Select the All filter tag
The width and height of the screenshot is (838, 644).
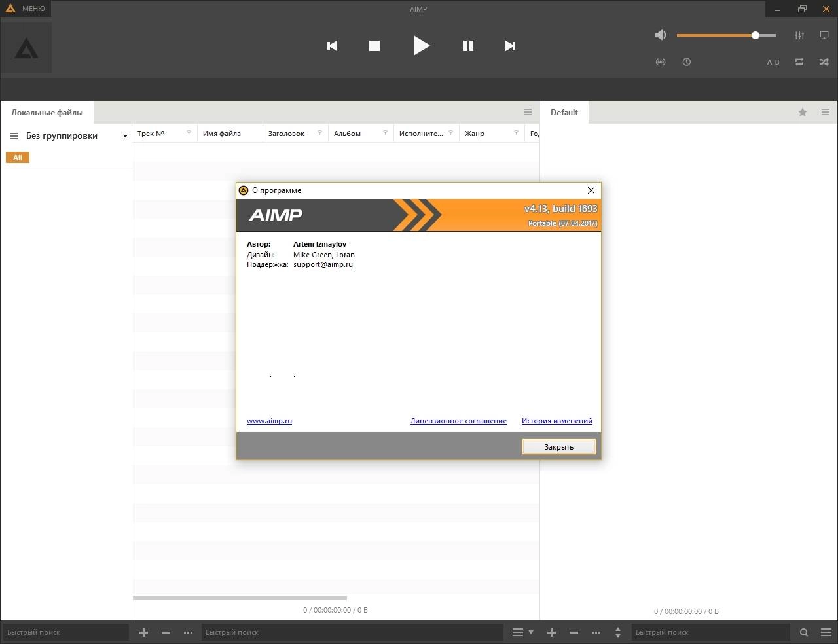pyautogui.click(x=18, y=158)
